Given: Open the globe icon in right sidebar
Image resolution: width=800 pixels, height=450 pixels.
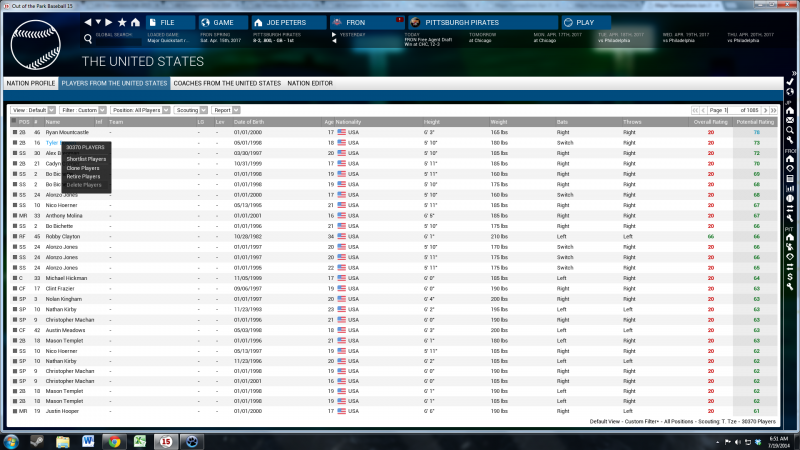Looking at the screenshot, I should point(790,92).
